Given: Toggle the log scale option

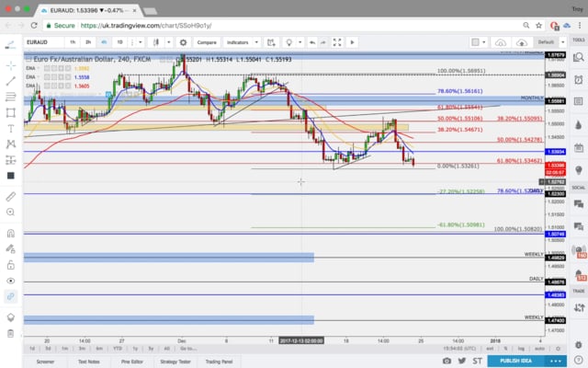Looking at the screenshot, I should pos(520,349).
